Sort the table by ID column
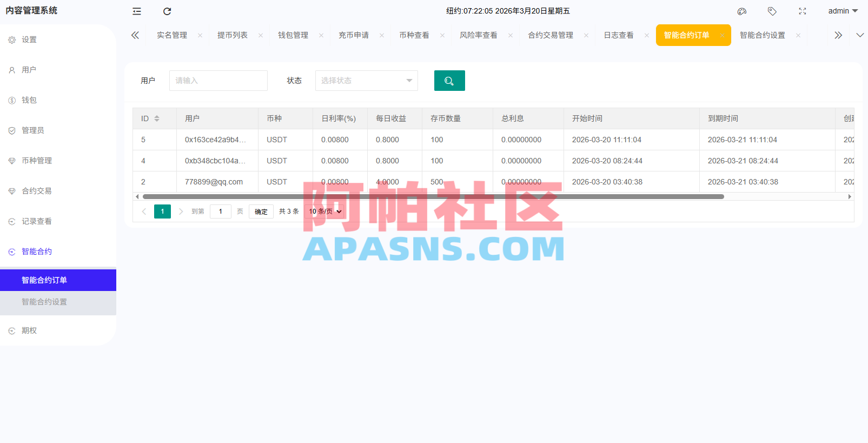 click(x=157, y=118)
